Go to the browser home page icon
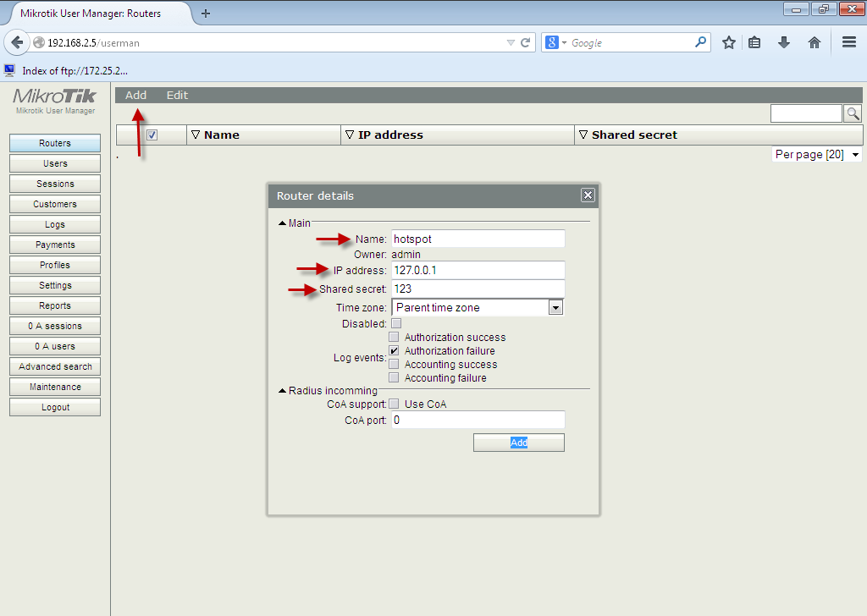Viewport: 867px width, 616px height. 814,42
